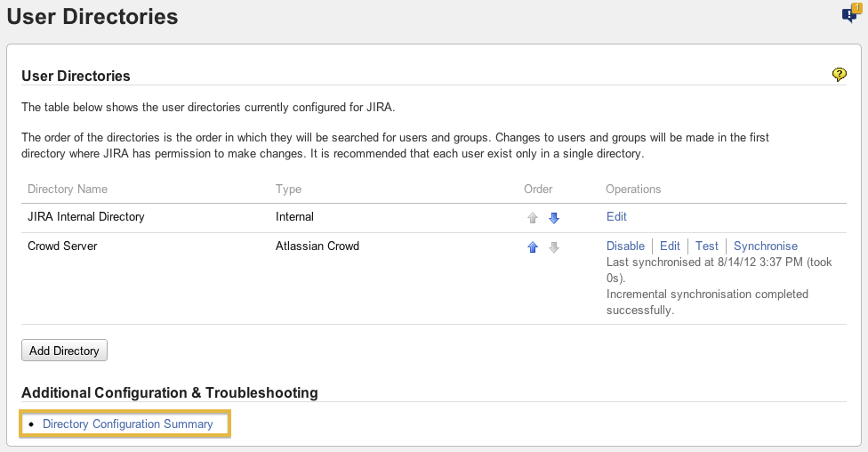Open the yellow help question mark icon
The height and width of the screenshot is (452, 868).
tap(839, 75)
